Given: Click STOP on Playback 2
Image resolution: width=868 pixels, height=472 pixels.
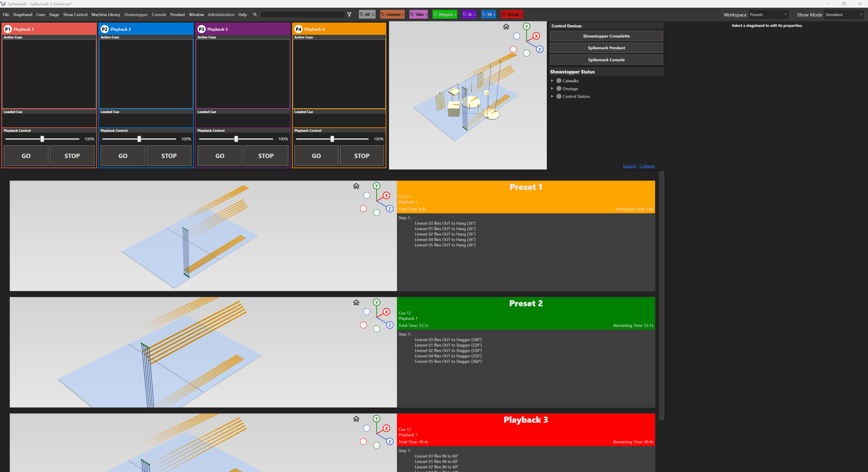Looking at the screenshot, I should (169, 156).
